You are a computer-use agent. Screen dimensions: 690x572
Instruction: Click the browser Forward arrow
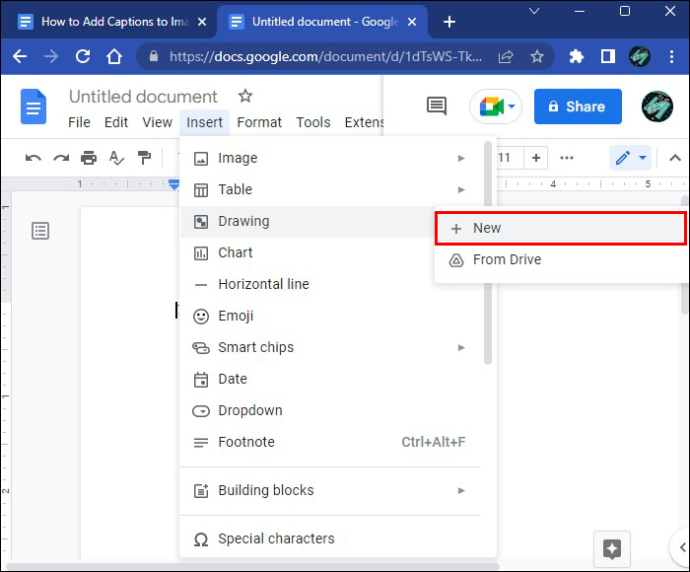pyautogui.click(x=51, y=56)
